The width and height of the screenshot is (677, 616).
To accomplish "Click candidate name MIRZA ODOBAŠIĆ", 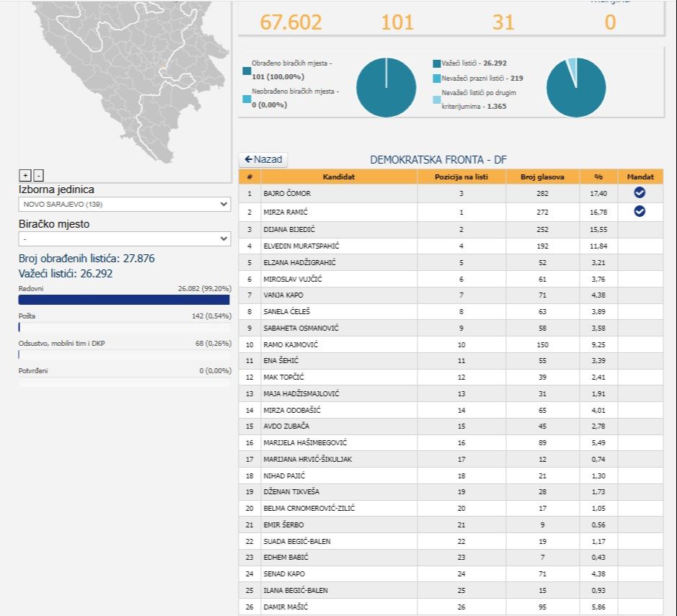I will (x=292, y=411).
